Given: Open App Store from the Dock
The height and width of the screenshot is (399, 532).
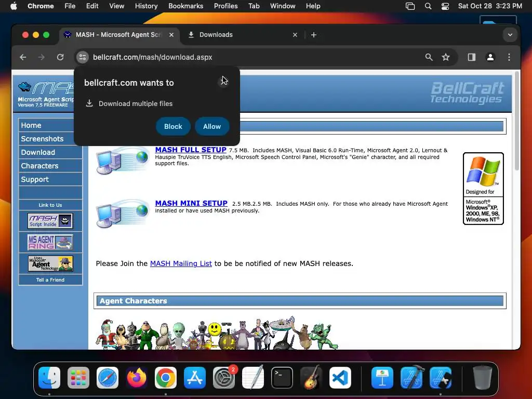Looking at the screenshot, I should pos(195,378).
